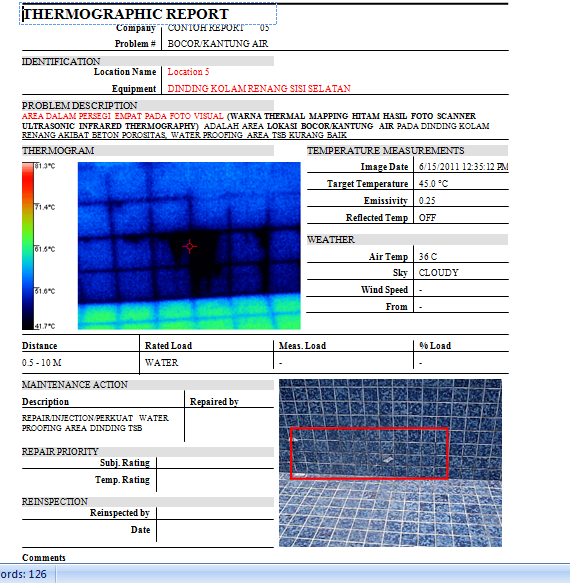Click the 'Distance' column header
This screenshot has height=583, width=570.
click(x=39, y=346)
